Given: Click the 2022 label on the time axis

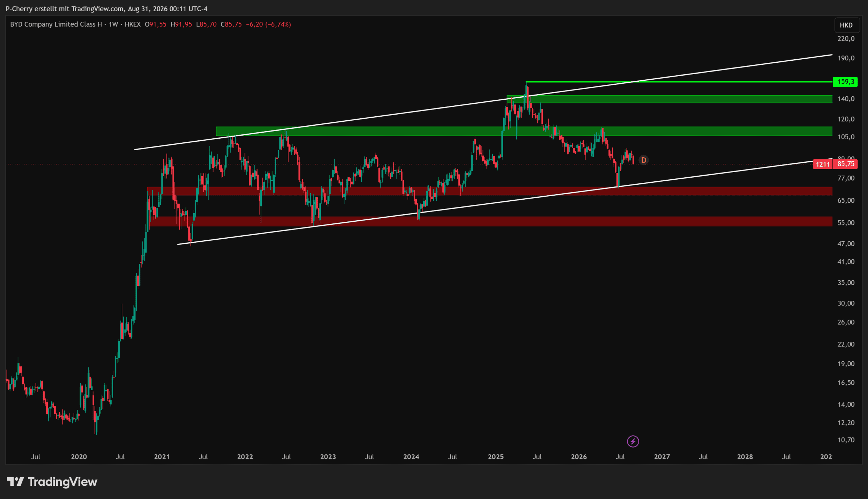Looking at the screenshot, I should point(245,457).
